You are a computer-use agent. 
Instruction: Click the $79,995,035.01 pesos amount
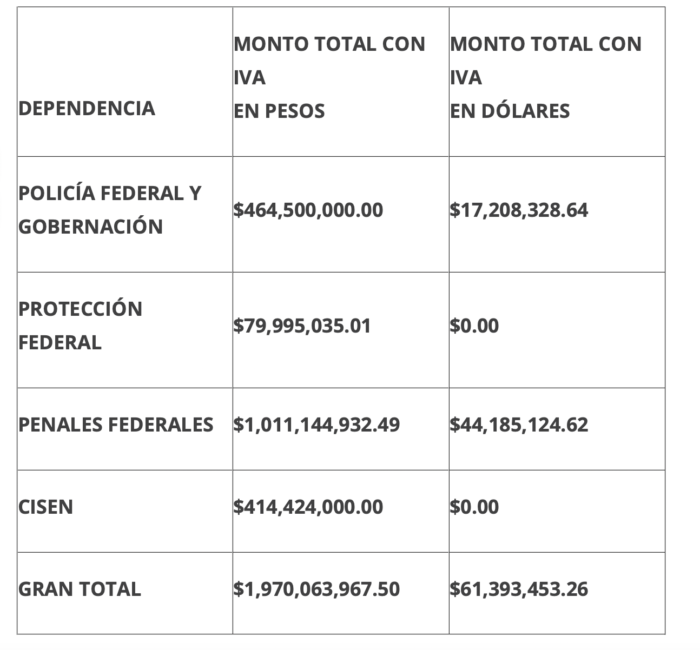(x=302, y=326)
